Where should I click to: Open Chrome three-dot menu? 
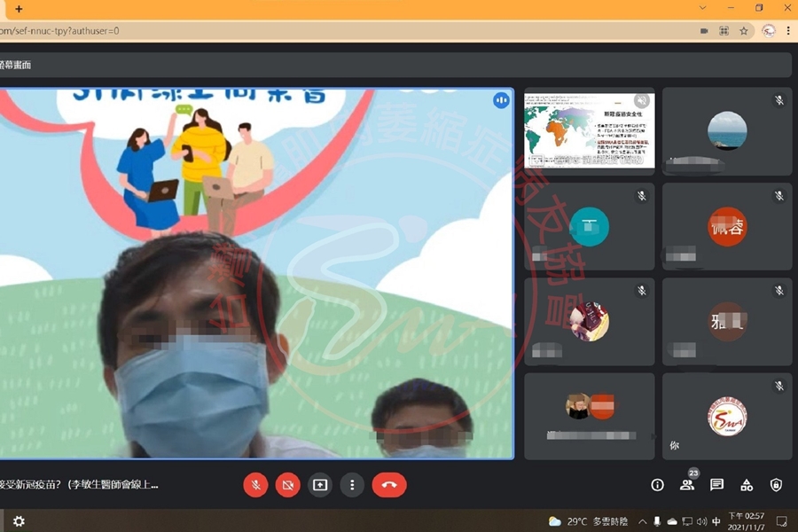click(x=788, y=31)
